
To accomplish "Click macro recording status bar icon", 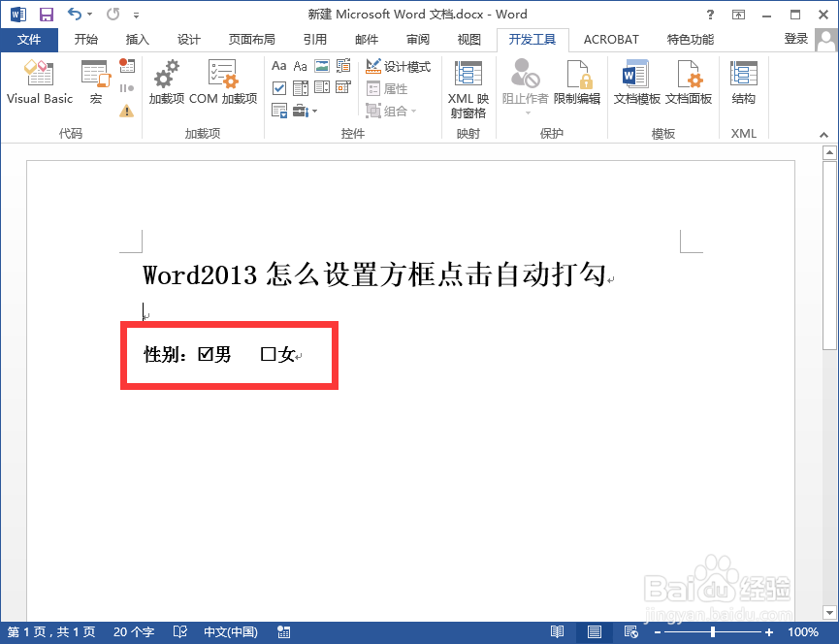I will click(x=283, y=632).
